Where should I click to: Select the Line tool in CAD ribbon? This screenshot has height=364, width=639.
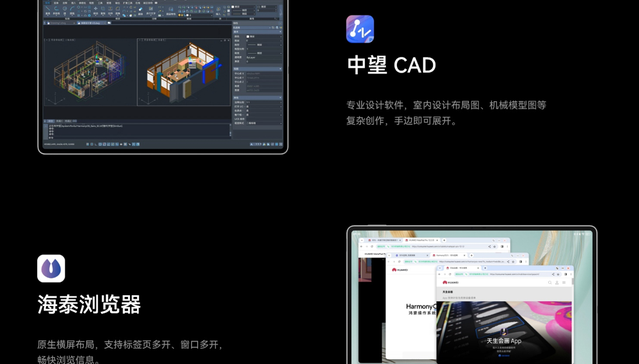(x=48, y=10)
